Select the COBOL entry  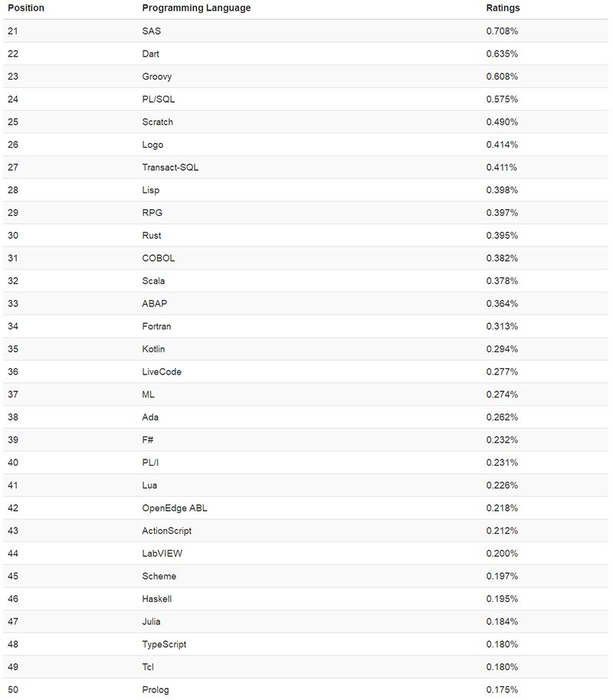point(159,258)
